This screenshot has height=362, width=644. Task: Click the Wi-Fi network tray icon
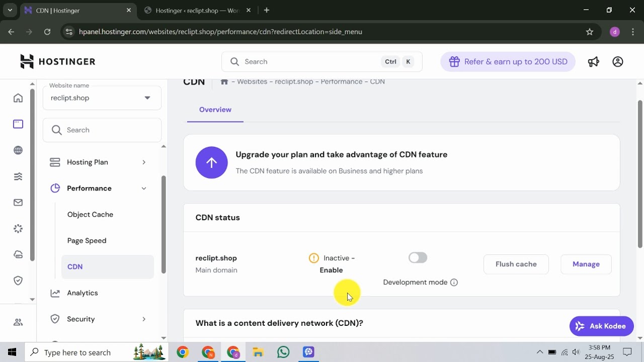click(x=565, y=352)
